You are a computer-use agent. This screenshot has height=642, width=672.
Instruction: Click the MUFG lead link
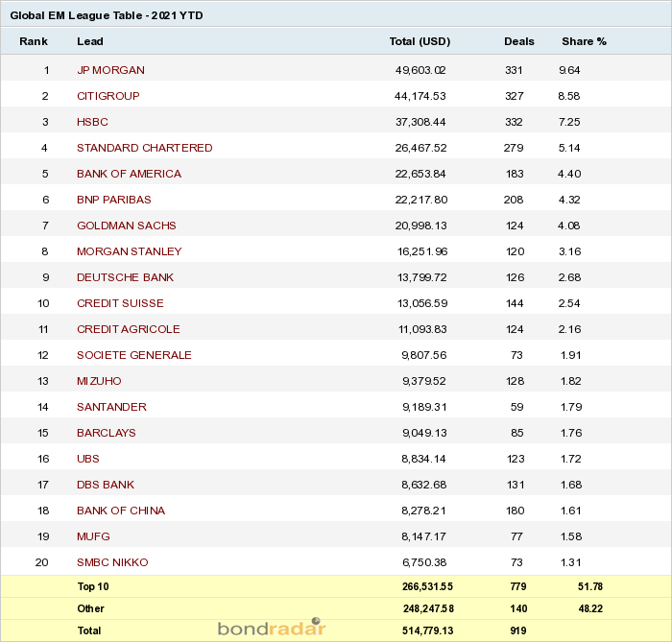click(93, 536)
